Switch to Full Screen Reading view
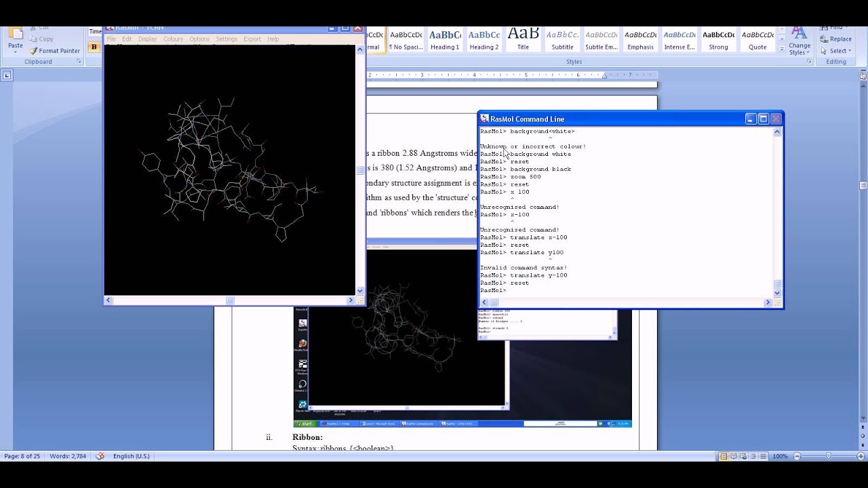Screen dimensions: 868x488 (733, 456)
